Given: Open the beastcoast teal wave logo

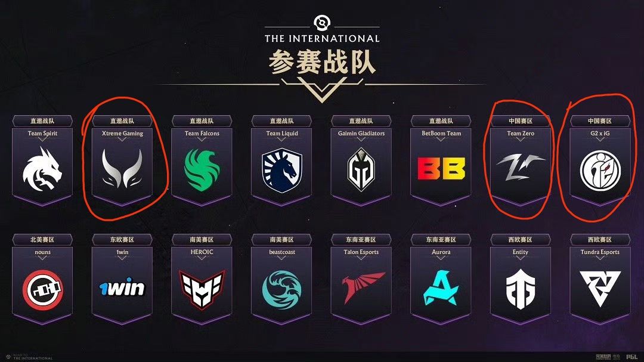Looking at the screenshot, I should 281,290.
